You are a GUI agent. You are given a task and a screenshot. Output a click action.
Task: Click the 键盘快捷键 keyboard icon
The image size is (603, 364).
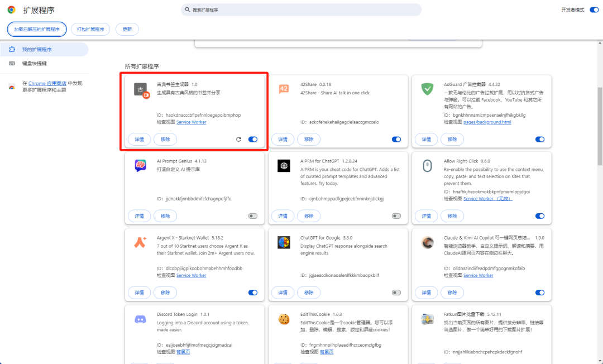point(12,64)
